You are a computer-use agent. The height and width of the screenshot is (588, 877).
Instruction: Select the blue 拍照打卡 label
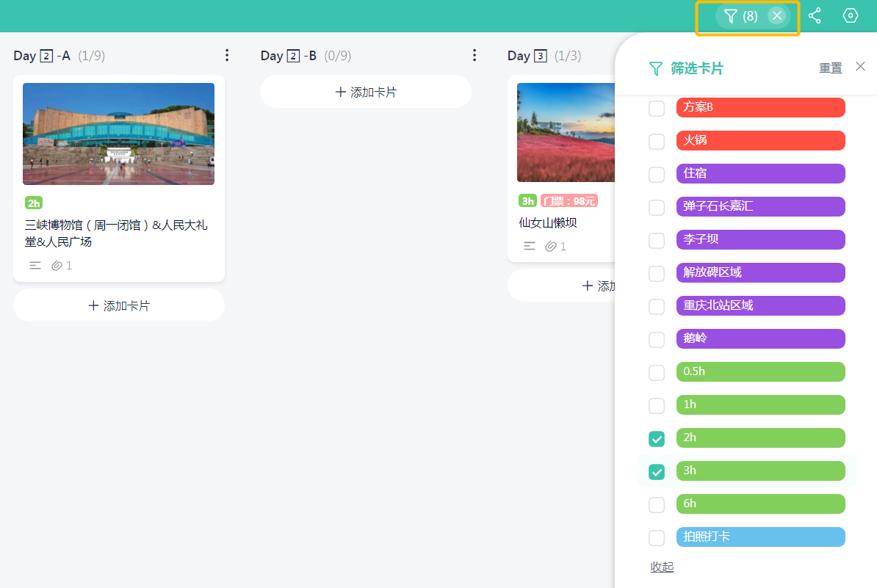[760, 537]
